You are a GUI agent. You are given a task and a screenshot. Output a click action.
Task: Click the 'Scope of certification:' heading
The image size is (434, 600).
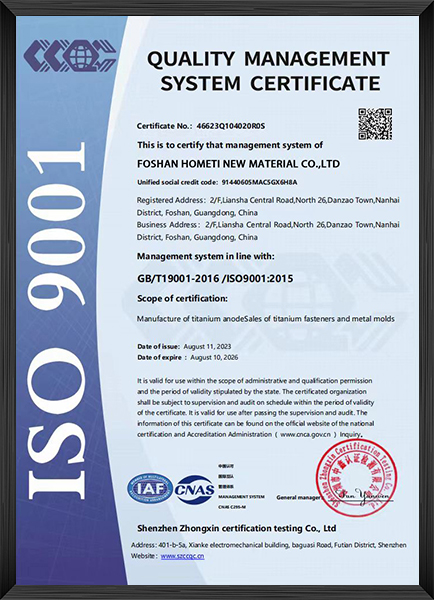click(x=182, y=298)
